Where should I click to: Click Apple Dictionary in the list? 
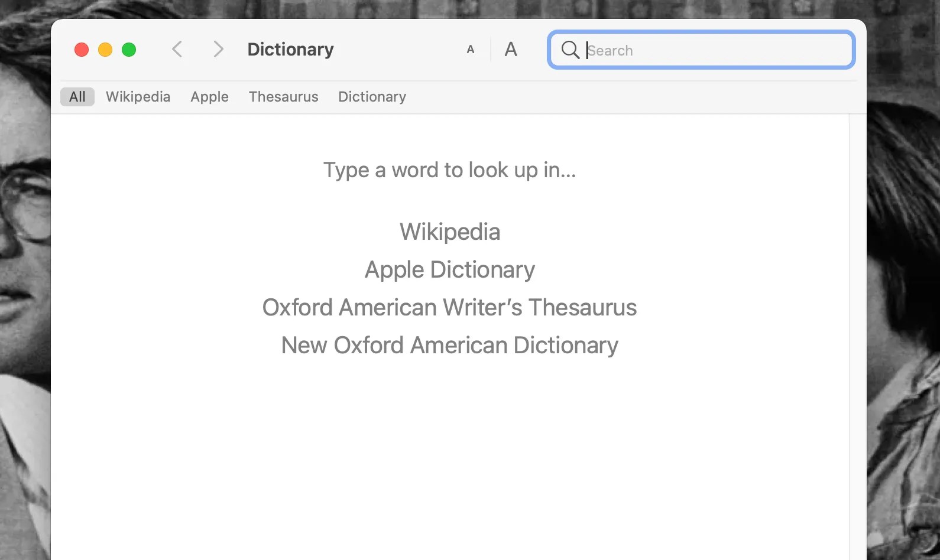pos(450,269)
